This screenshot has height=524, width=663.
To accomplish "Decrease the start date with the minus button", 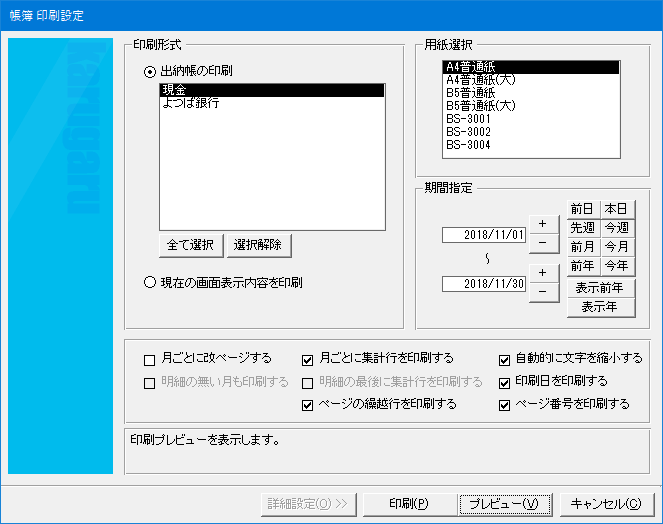I will (544, 244).
